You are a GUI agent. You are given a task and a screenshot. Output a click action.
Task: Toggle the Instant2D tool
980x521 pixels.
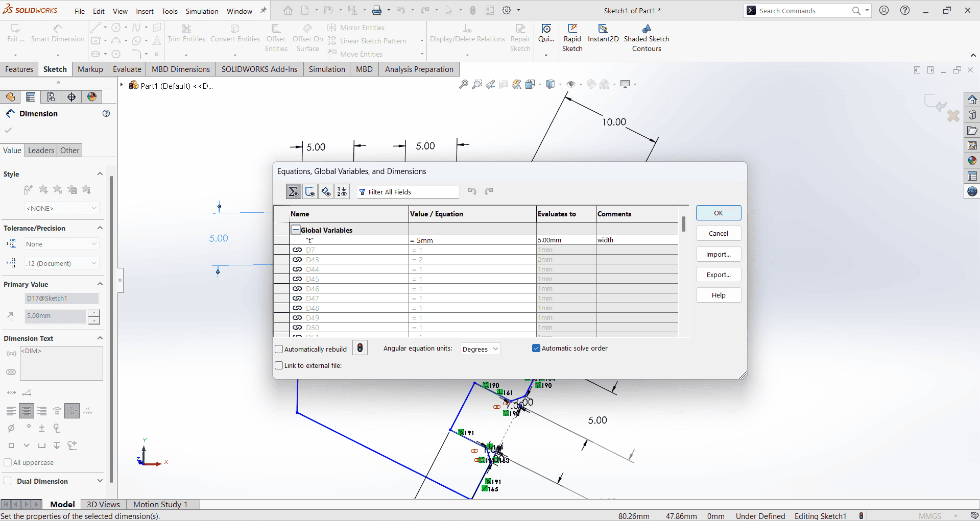[603, 34]
